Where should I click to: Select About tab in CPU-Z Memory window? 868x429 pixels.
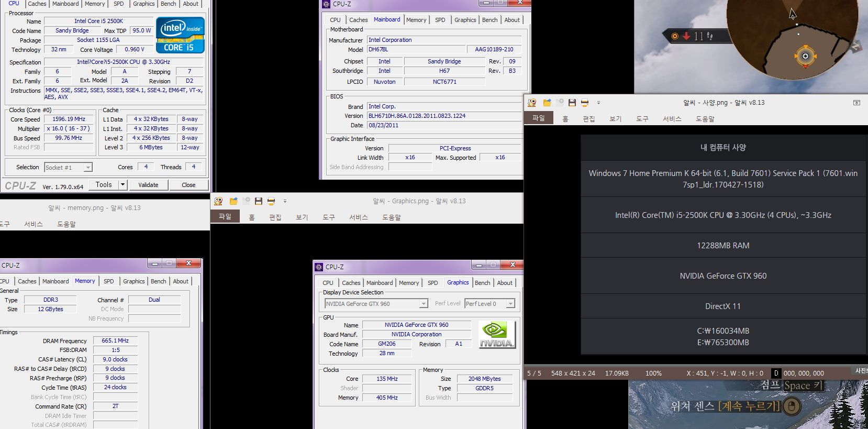181,281
